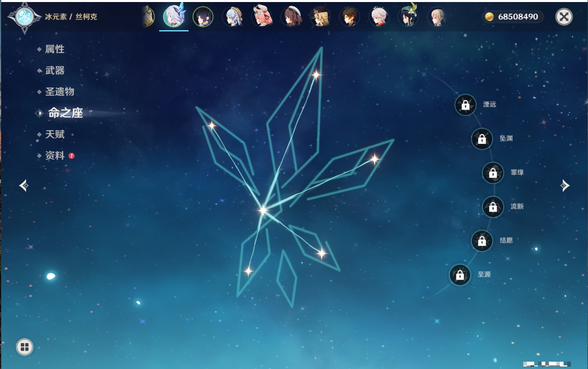
Task: Select the 命之座 constellation menu
Action: click(65, 113)
